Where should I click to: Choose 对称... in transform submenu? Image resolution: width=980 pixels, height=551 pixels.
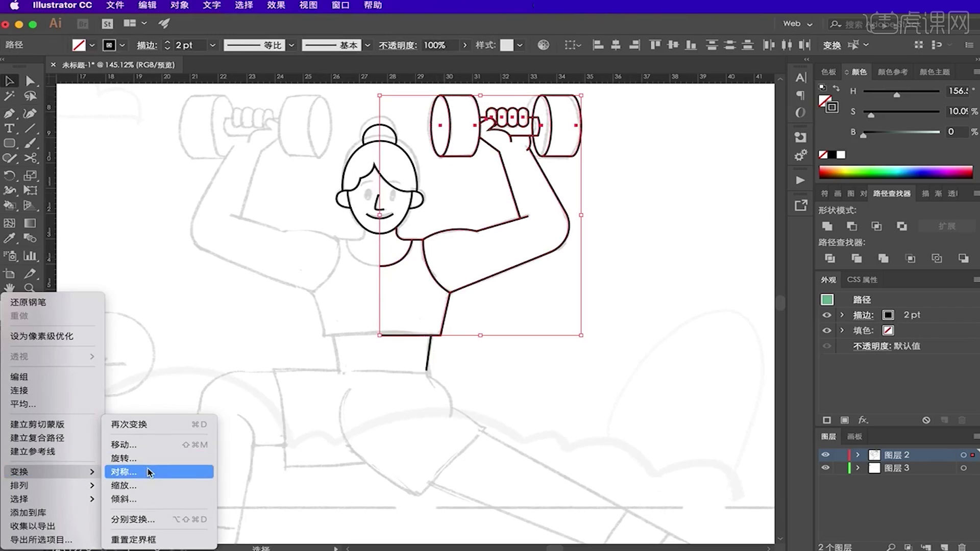[159, 472]
